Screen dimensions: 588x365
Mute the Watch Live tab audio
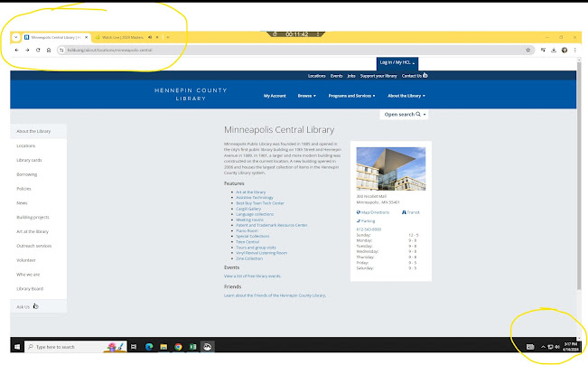tap(150, 37)
